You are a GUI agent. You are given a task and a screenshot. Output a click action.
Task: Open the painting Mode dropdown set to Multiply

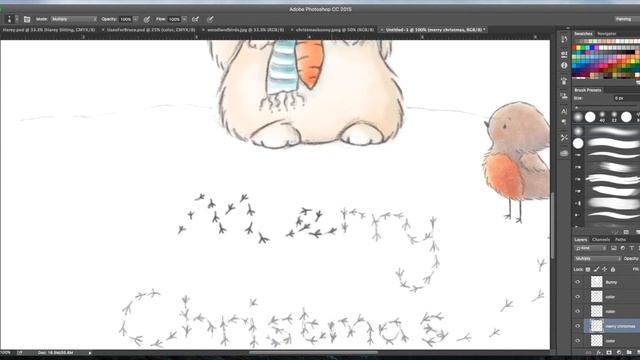(74, 19)
